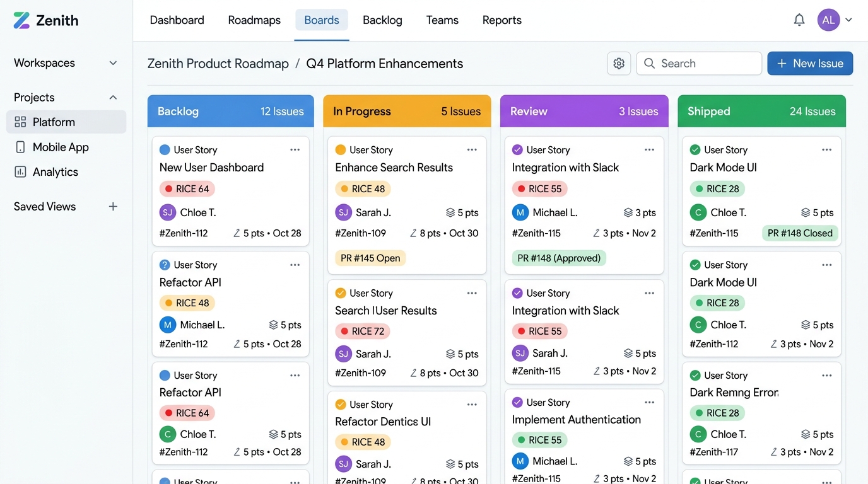868x484 pixels.
Task: Open options menu on Implement Authentication card
Action: tap(650, 403)
